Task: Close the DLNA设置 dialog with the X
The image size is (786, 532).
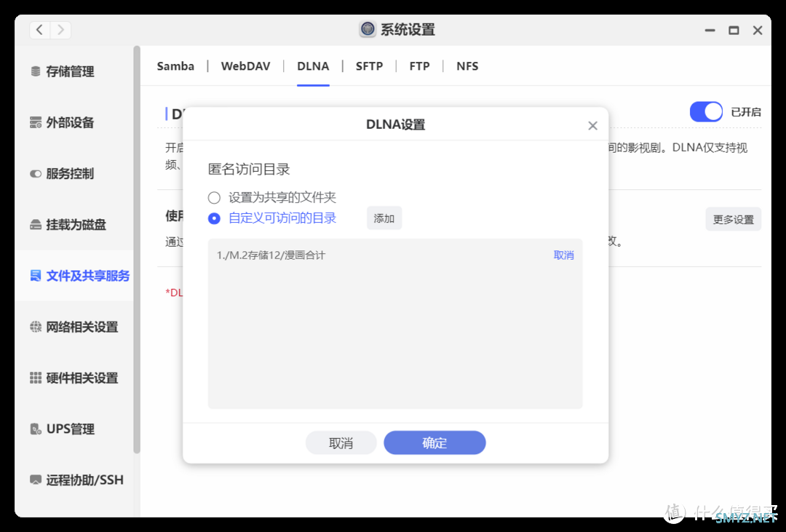Action: (592, 125)
